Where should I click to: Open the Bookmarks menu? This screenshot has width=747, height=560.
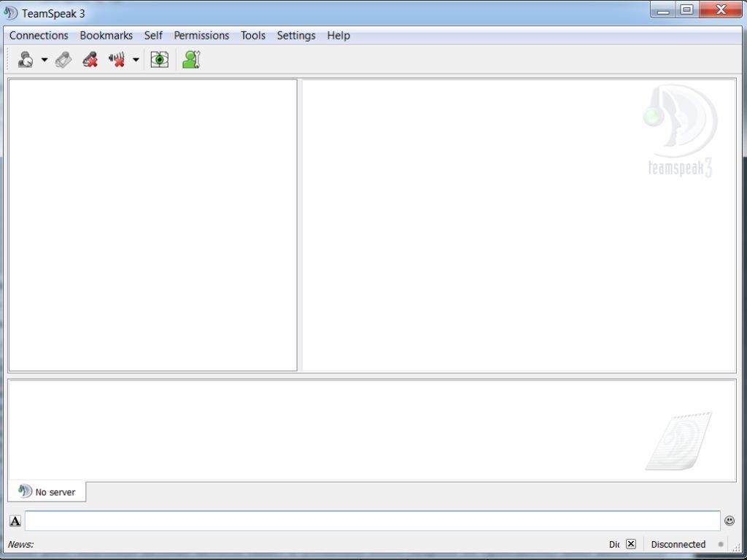coord(107,36)
